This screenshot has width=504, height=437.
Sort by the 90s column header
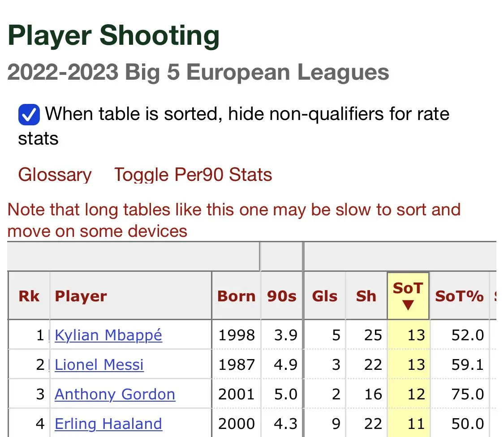pos(282,296)
